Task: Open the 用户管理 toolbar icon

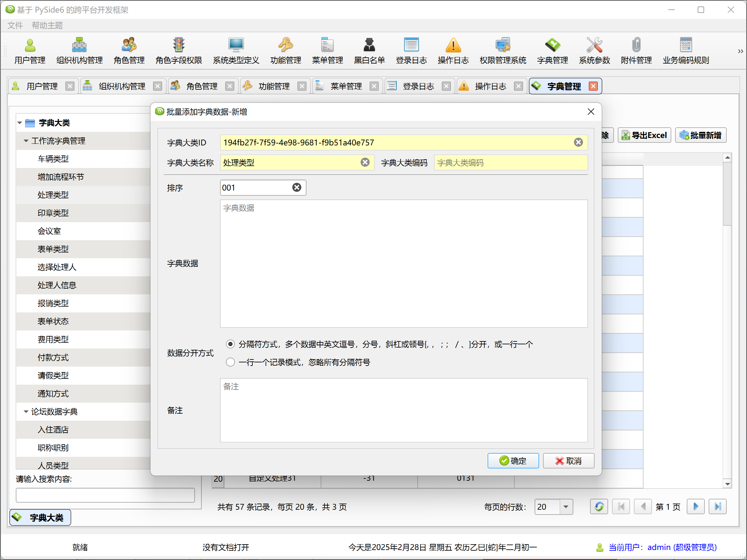Action: 30,44
